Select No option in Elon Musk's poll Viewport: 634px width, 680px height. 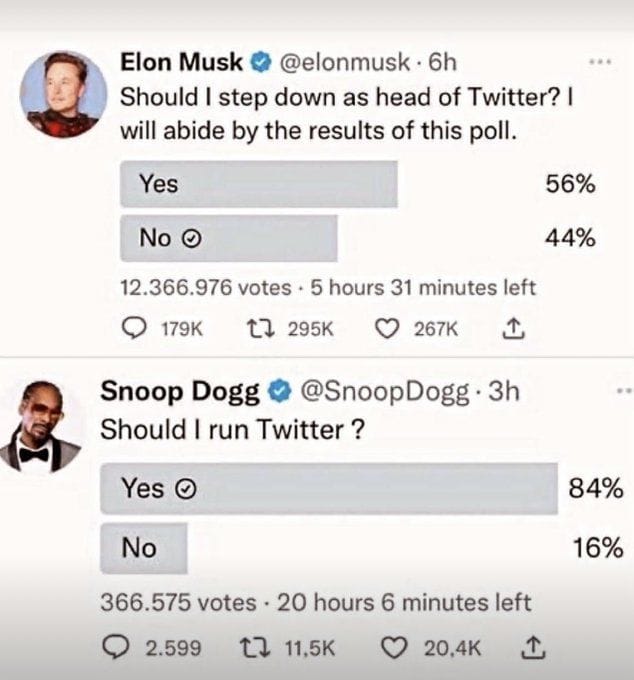click(x=228, y=238)
